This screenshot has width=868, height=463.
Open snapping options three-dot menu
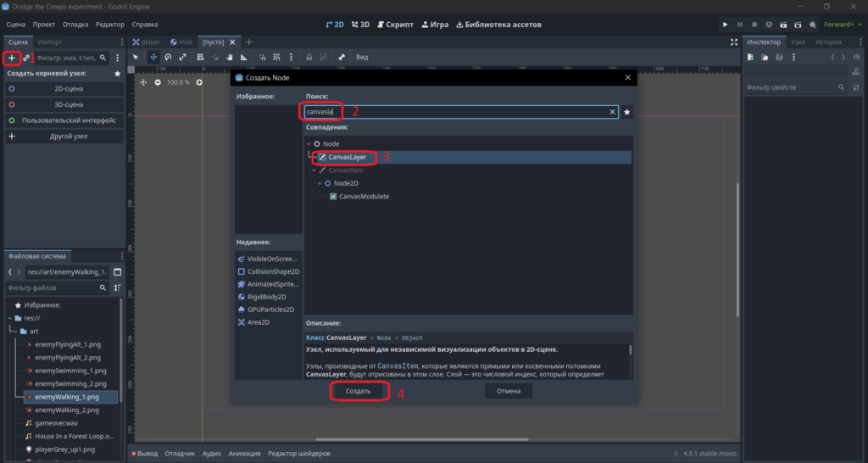291,57
